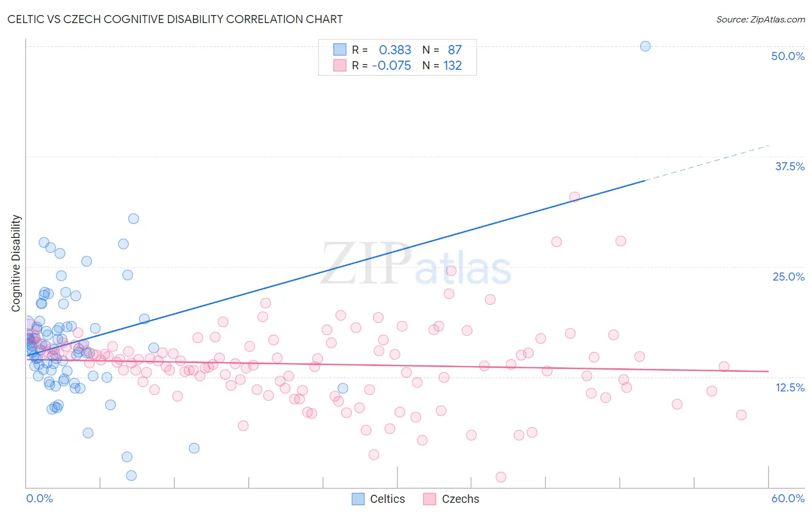Click the pink Czechs legend swatch
The height and width of the screenshot is (515, 812).
tap(429, 499)
